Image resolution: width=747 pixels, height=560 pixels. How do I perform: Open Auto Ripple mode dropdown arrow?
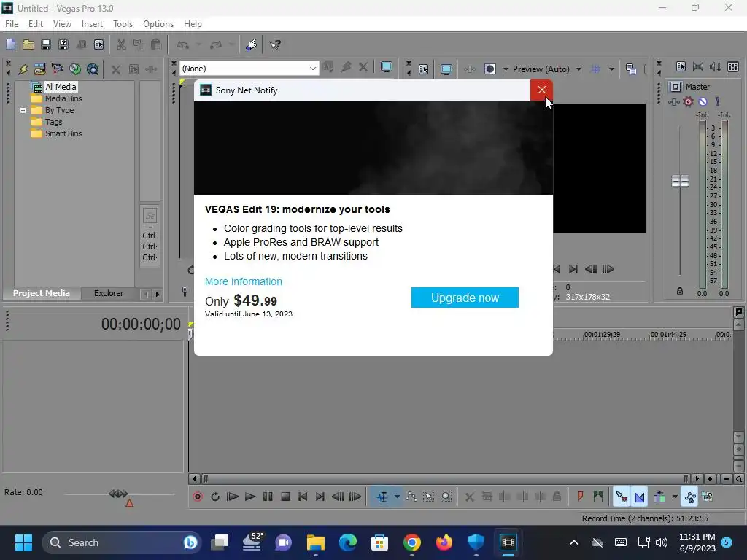pyautogui.click(x=675, y=497)
